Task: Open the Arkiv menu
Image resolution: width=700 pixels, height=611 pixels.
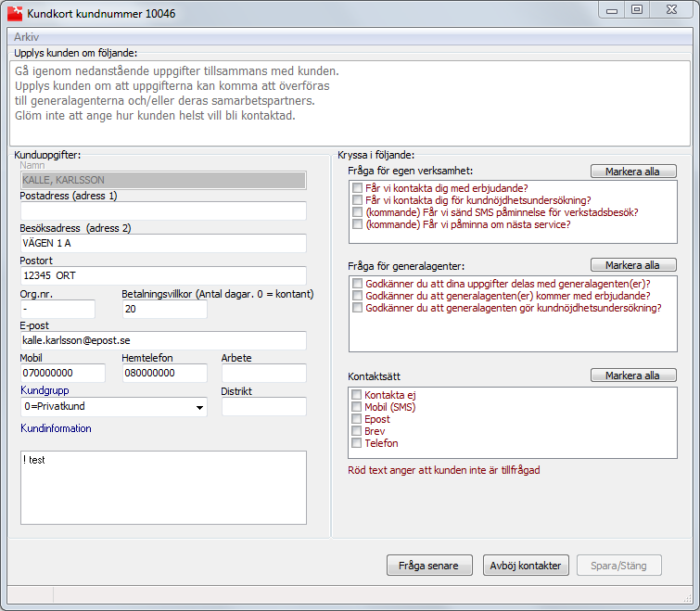Action: click(x=26, y=37)
